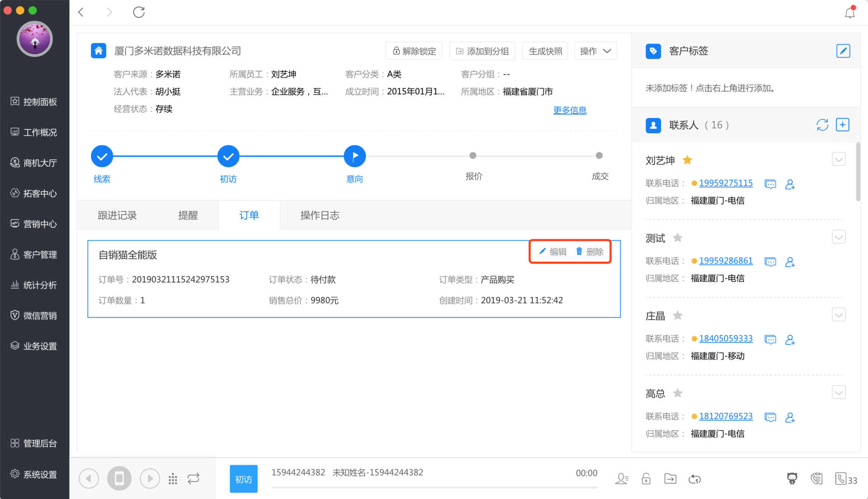Toggle the star for 庄晶
This screenshot has height=499, width=868.
coord(678,315)
